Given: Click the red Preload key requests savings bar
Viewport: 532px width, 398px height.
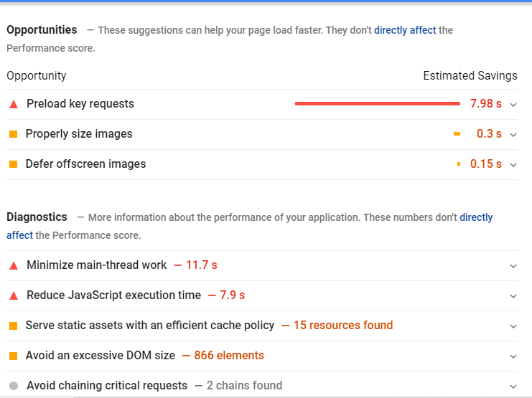Looking at the screenshot, I should 378,104.
